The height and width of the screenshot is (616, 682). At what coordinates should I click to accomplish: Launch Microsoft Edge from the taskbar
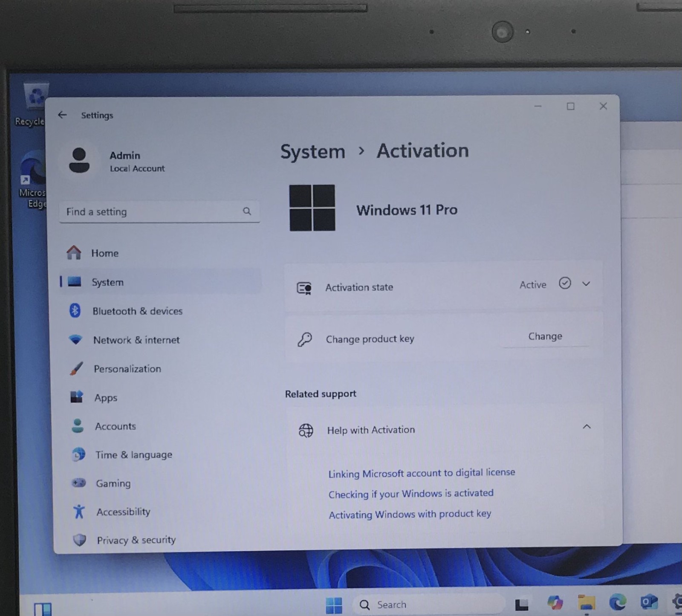tap(618, 602)
